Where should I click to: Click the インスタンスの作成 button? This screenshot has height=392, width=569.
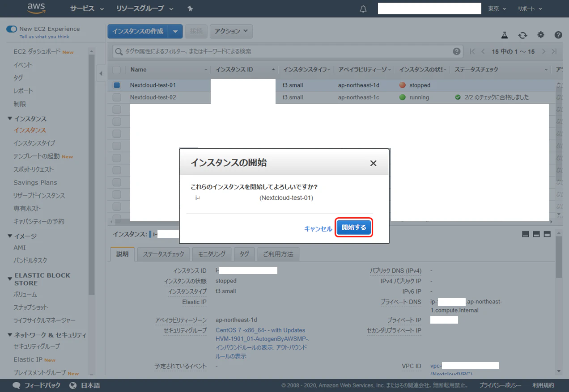coord(138,31)
